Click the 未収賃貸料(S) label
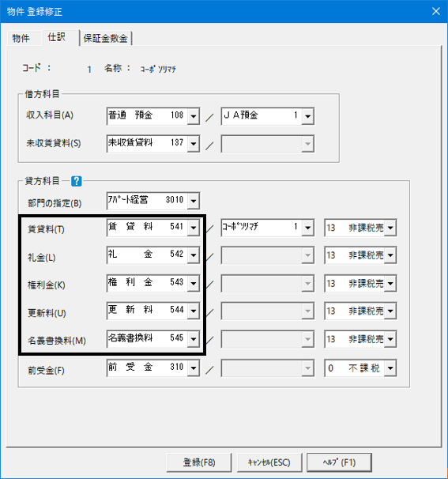This screenshot has width=448, height=479. pos(54,143)
